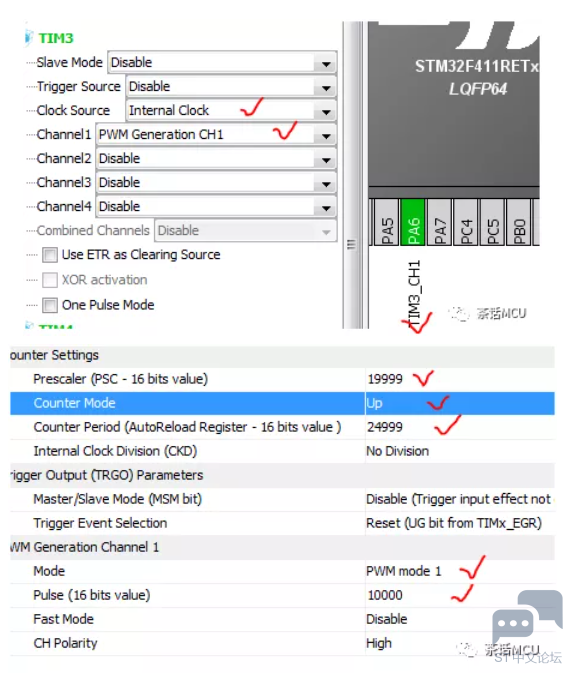
Task: Select the PC4 pin on the chip
Action: [466, 222]
